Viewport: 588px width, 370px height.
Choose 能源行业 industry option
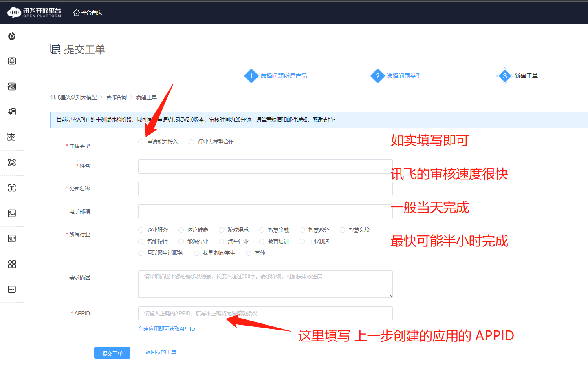tap(181, 241)
